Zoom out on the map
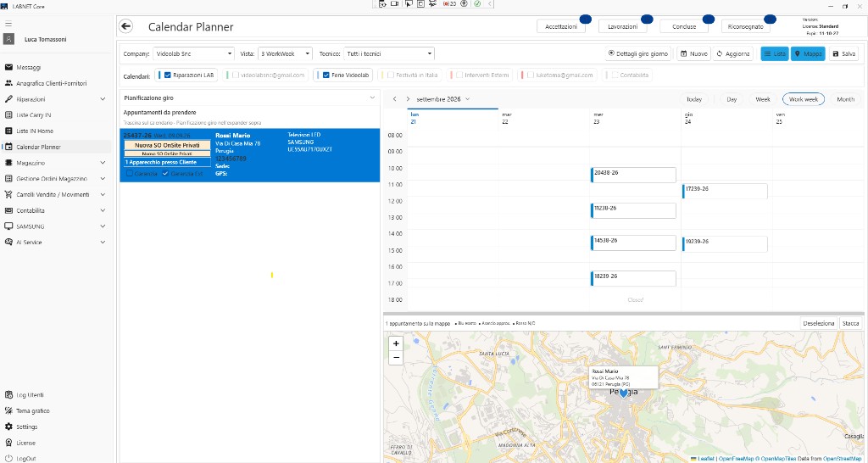868x463 pixels. point(396,357)
